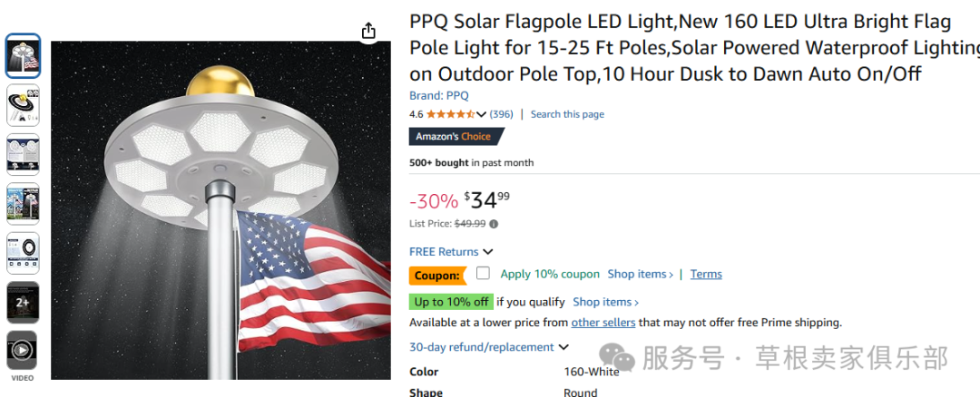The image size is (980, 397).
Task: Click the Search this page link
Action: [x=567, y=114]
